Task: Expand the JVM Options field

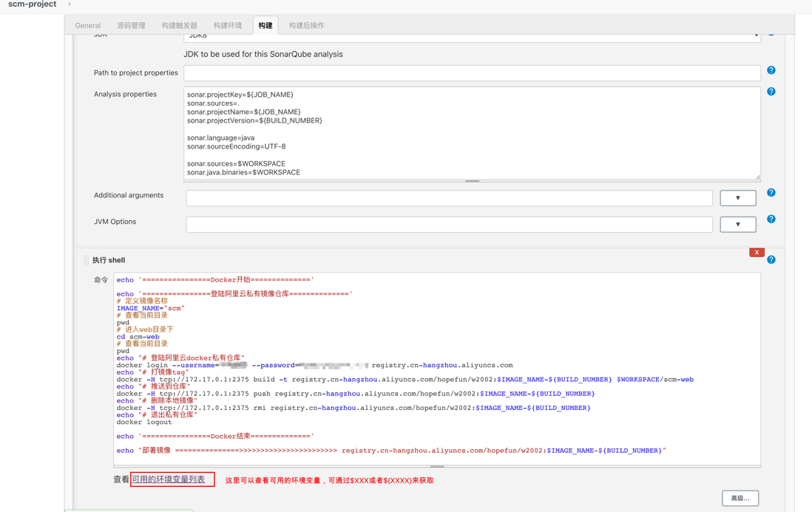Action: [738, 225]
